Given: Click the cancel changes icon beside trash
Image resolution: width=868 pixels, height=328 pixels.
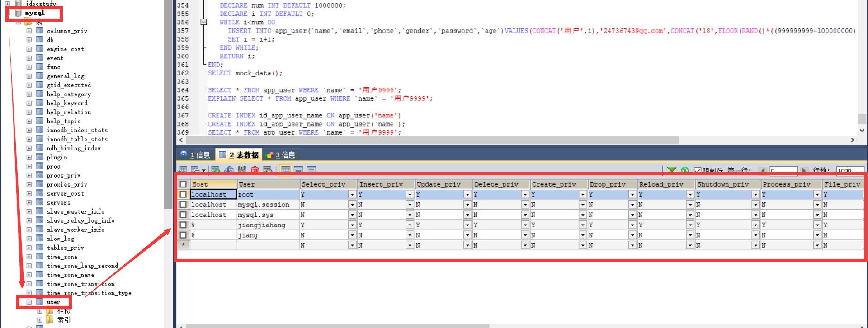Looking at the screenshot, I should point(268,169).
